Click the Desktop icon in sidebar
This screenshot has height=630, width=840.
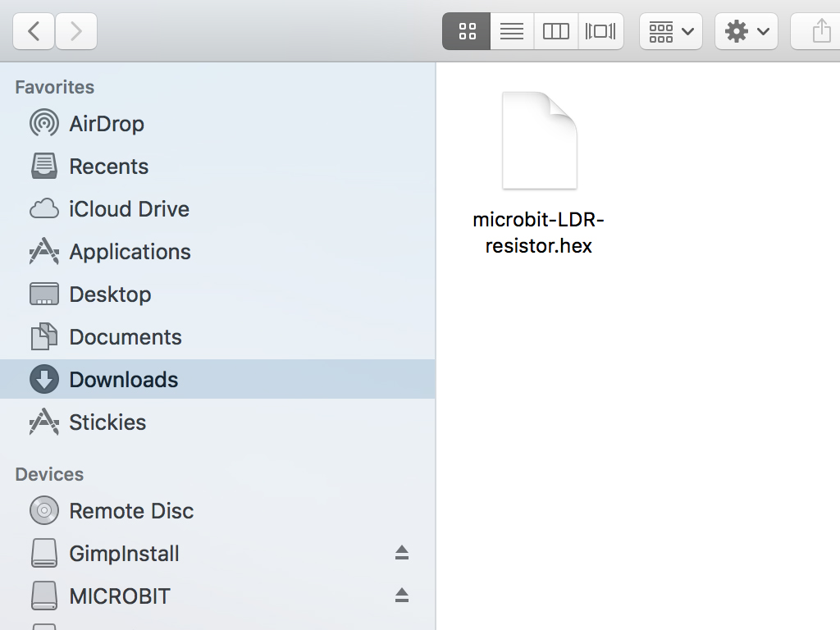pyautogui.click(x=44, y=294)
